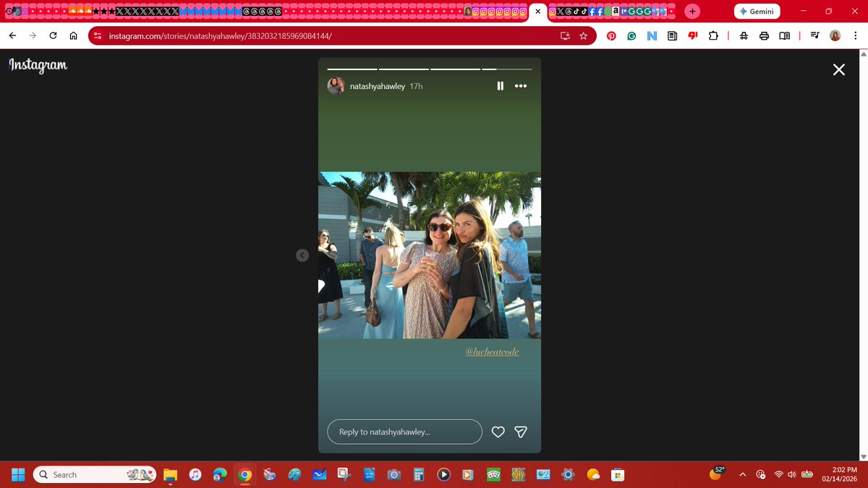Screen dimensions: 868x488
Task: Open the story options ellipsis menu
Action: pos(521,85)
